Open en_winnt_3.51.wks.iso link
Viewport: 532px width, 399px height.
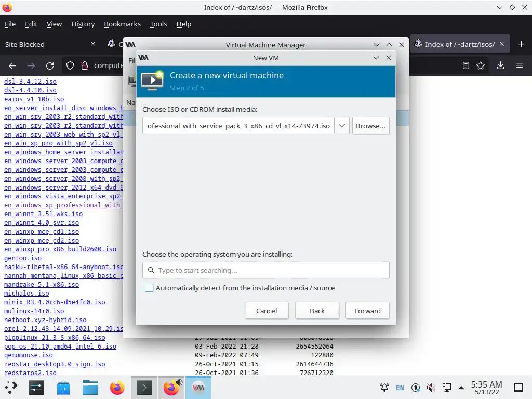44,214
